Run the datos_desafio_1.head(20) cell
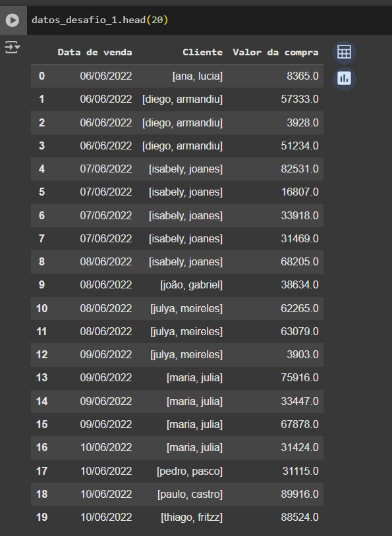Screen dimensions: 392x536 coord(13,20)
